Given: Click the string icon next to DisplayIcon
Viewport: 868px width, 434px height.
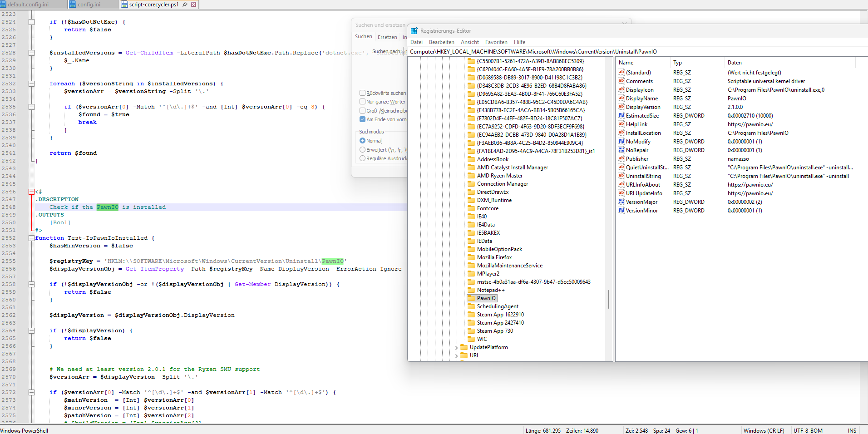Looking at the screenshot, I should pos(621,89).
